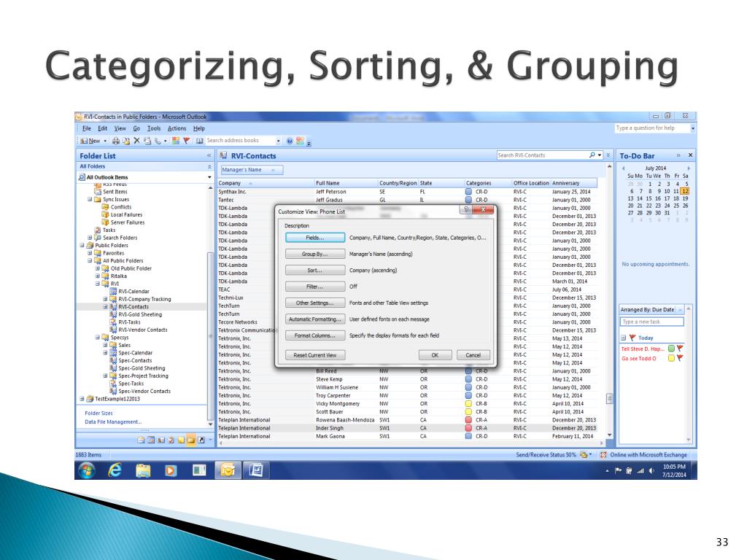Switch to Tasks in navigation strip
747x560 pixels.
pos(171,440)
